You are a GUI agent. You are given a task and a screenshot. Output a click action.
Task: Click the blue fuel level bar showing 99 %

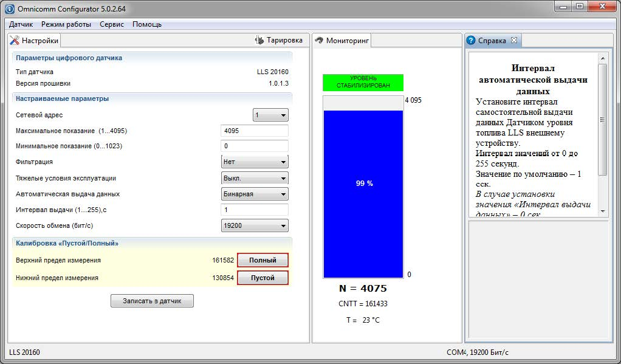tap(363, 194)
